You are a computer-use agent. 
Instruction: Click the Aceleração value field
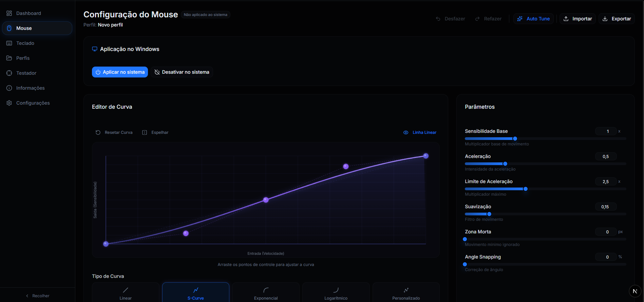click(606, 157)
